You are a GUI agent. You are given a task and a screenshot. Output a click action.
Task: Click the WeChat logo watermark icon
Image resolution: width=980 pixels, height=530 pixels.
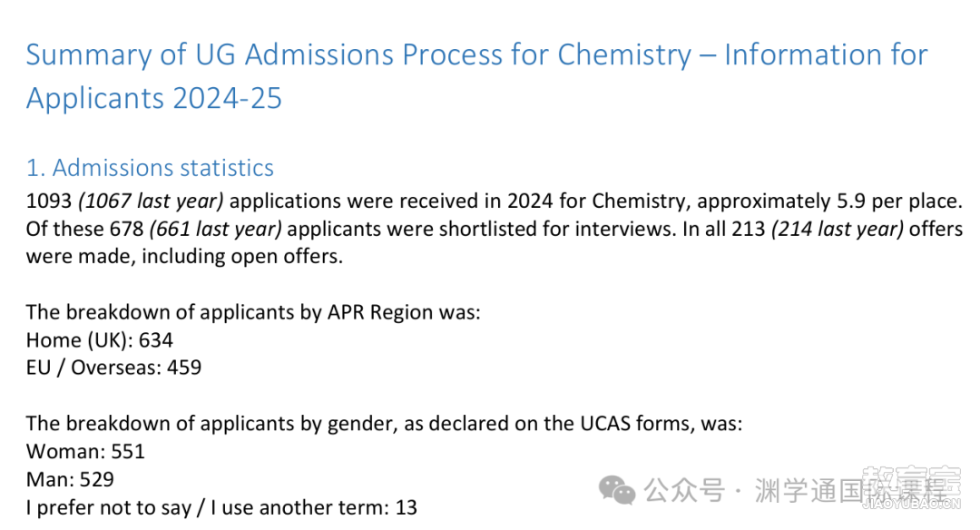point(616,490)
